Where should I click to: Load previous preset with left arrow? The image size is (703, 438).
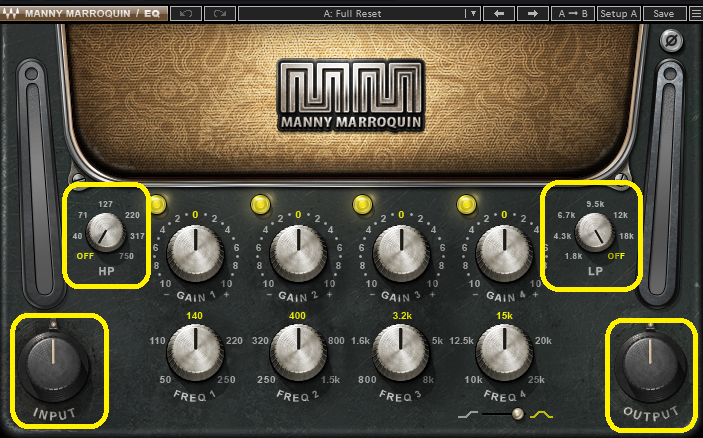pyautogui.click(x=499, y=13)
